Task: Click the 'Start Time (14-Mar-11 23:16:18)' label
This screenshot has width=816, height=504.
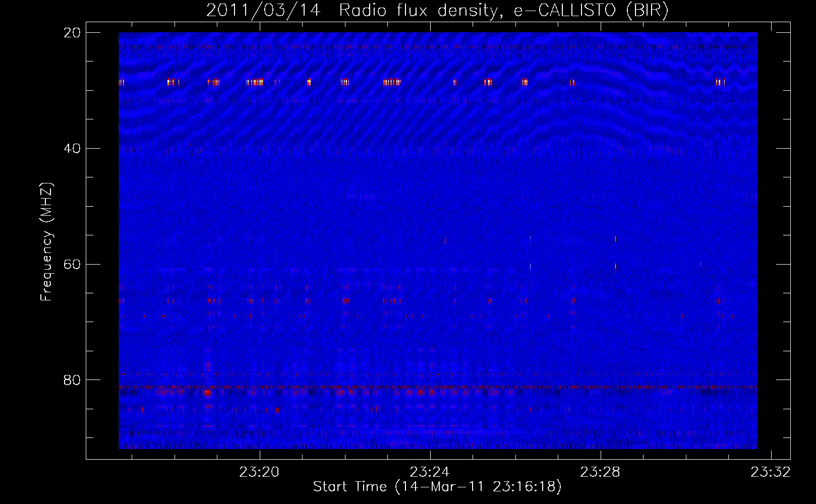Action: tap(437, 487)
